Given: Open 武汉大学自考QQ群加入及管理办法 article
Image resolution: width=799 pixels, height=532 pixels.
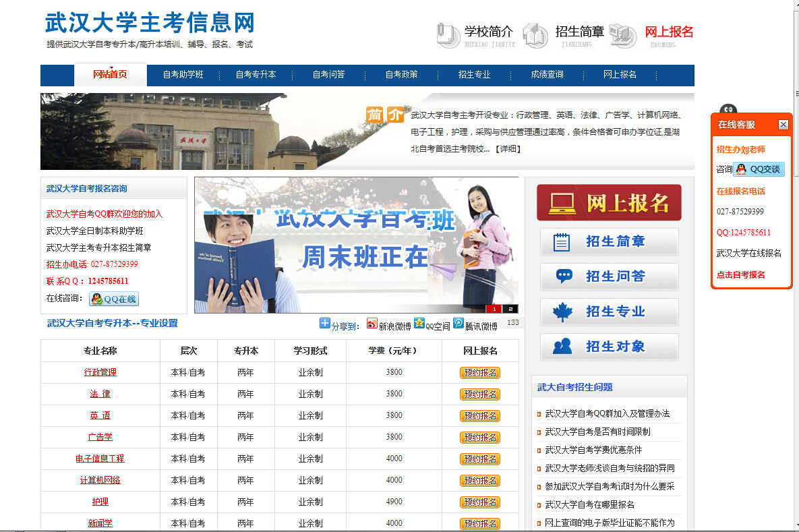Looking at the screenshot, I should (608, 414).
